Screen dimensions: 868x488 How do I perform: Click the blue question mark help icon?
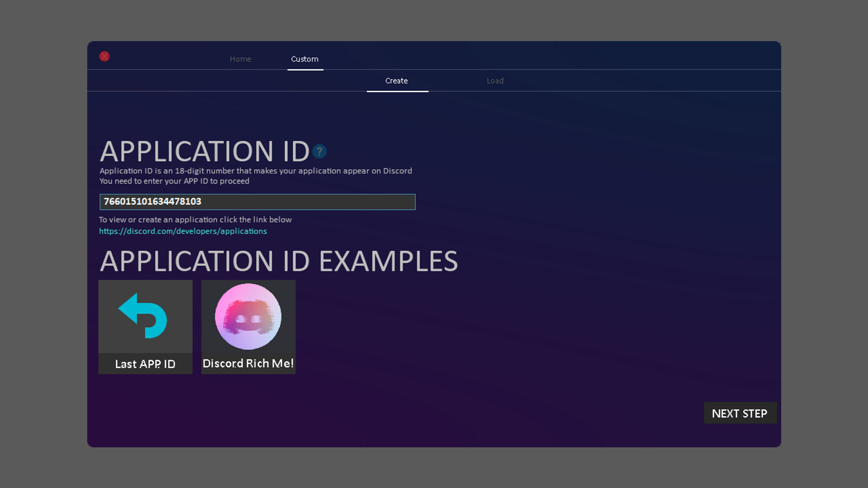(x=320, y=151)
